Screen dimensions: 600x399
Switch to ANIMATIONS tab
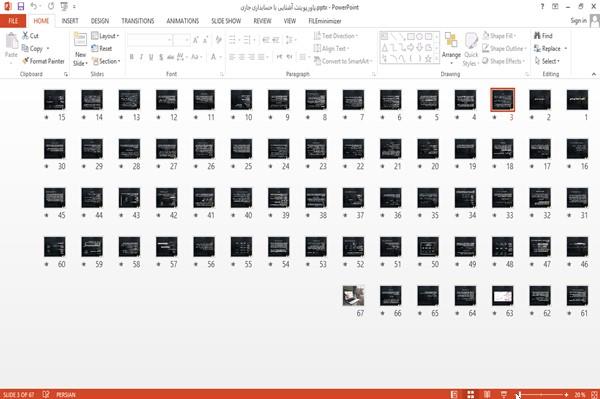(183, 21)
